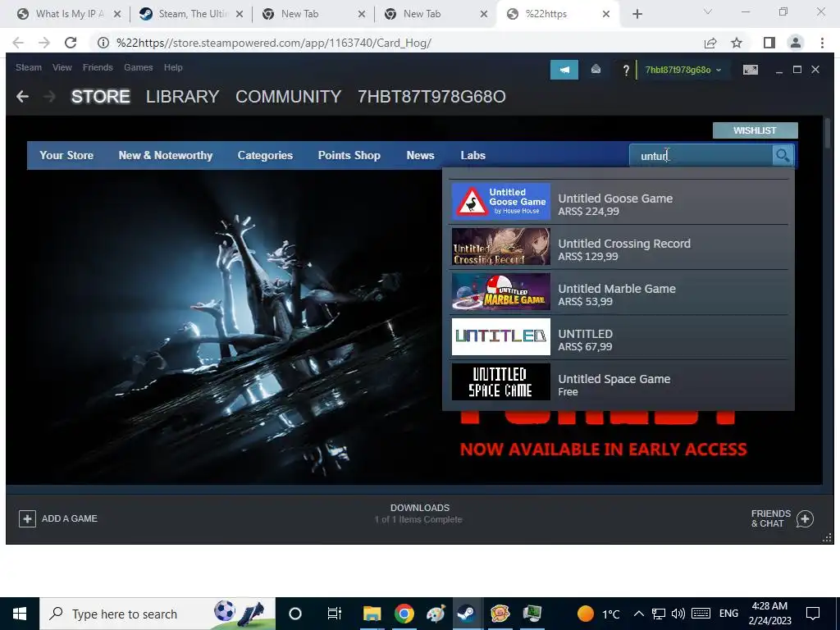This screenshot has width=840, height=630.
Task: View site information icon in address bar
Action: [103, 43]
